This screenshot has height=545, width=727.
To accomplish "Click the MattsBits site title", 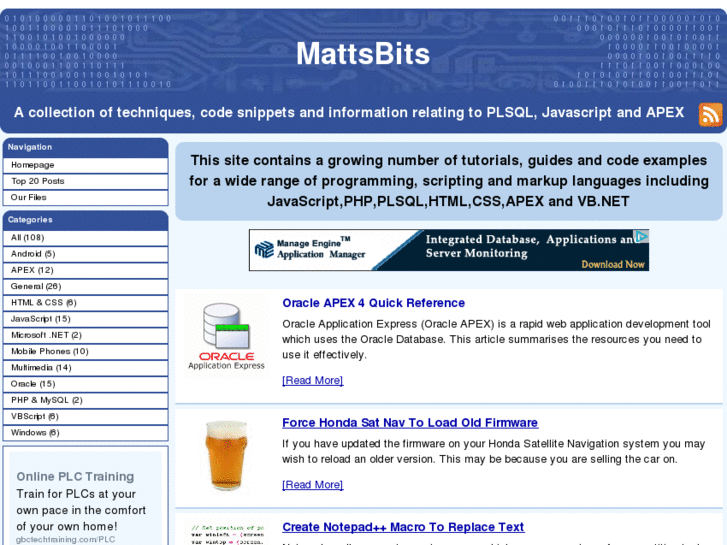I will [x=363, y=54].
